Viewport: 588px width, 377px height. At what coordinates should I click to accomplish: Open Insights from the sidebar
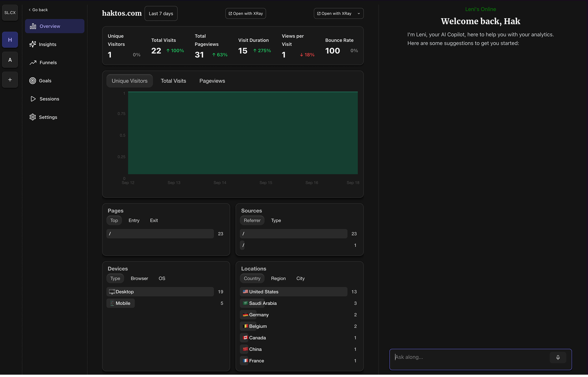[47, 44]
